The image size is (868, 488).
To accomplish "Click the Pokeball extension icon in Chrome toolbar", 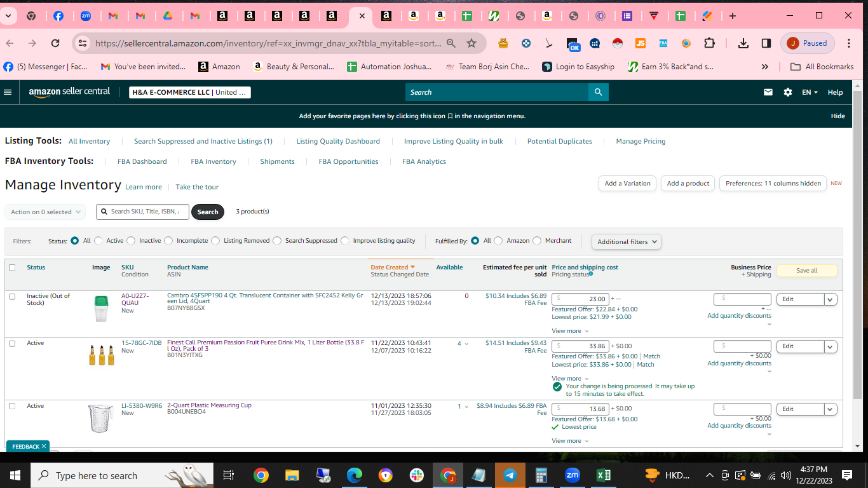I will pyautogui.click(x=617, y=43).
